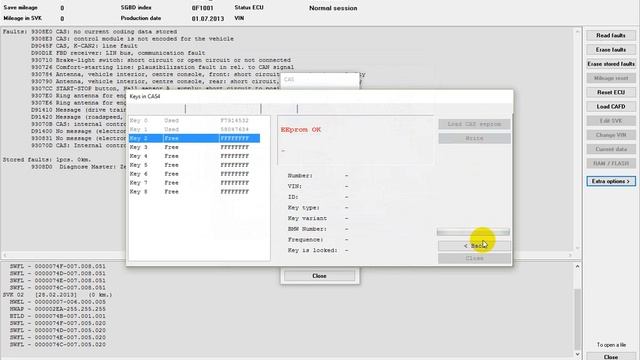Click the Stored faults: 1pcs. 0km. line
Screen dimensions: 640x360
47,160
